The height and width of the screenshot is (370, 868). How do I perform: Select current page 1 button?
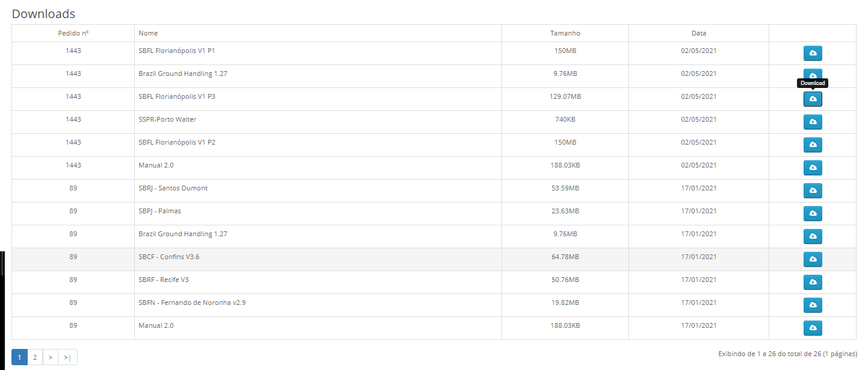click(x=19, y=357)
